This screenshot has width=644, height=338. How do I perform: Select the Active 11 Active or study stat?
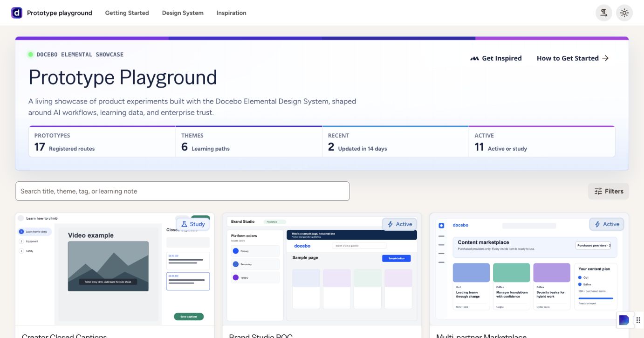click(542, 142)
